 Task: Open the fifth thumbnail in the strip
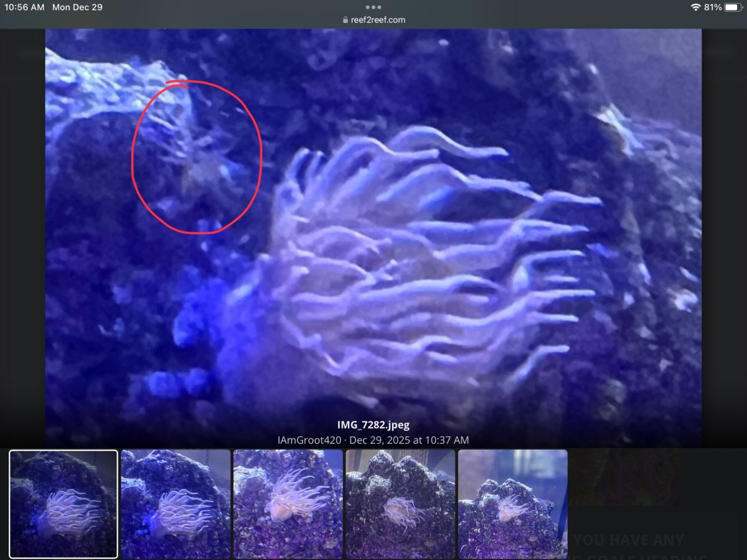[x=513, y=504]
